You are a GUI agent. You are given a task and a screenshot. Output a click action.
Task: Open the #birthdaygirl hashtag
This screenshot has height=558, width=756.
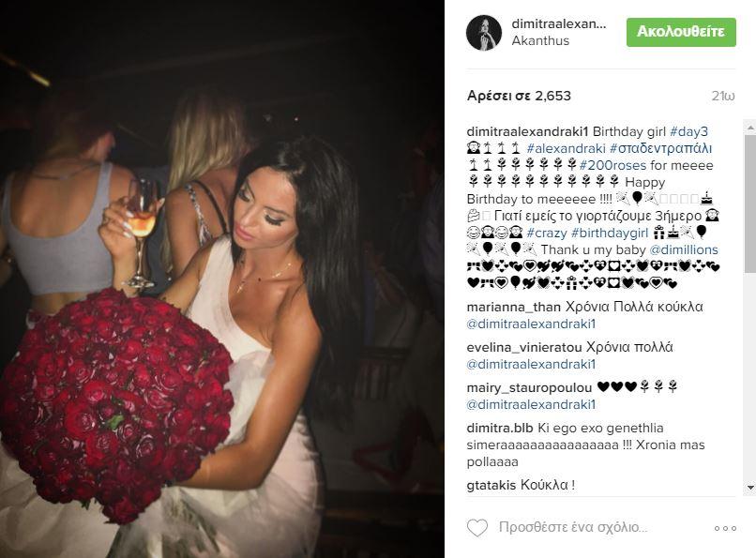[x=610, y=233]
